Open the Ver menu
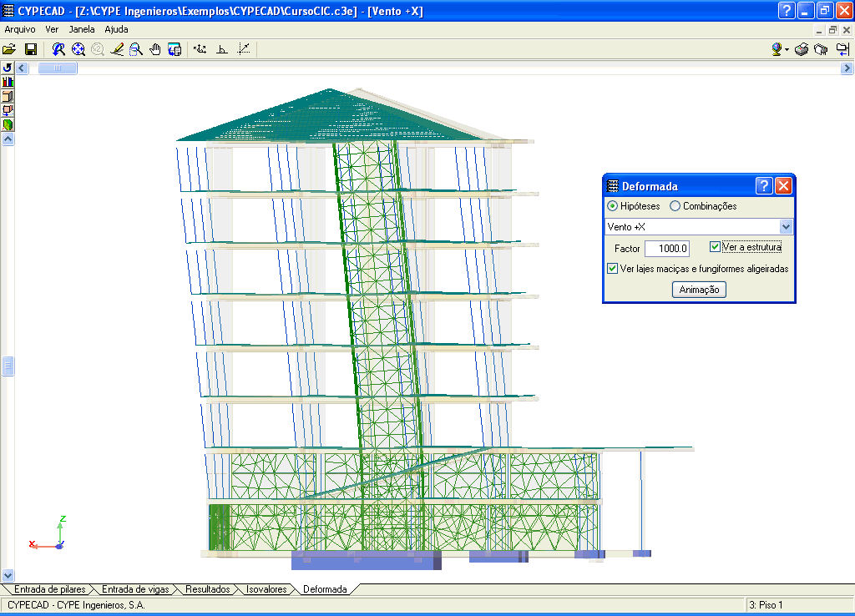 (x=52, y=29)
